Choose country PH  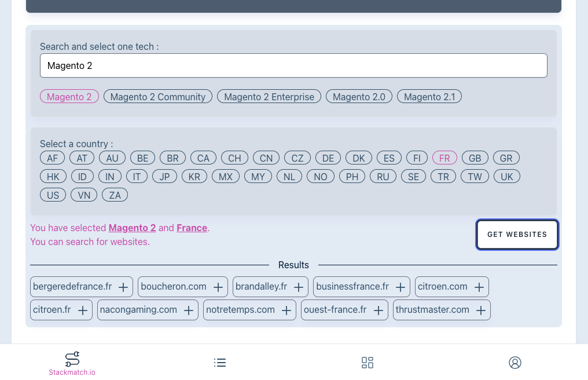pyautogui.click(x=352, y=176)
